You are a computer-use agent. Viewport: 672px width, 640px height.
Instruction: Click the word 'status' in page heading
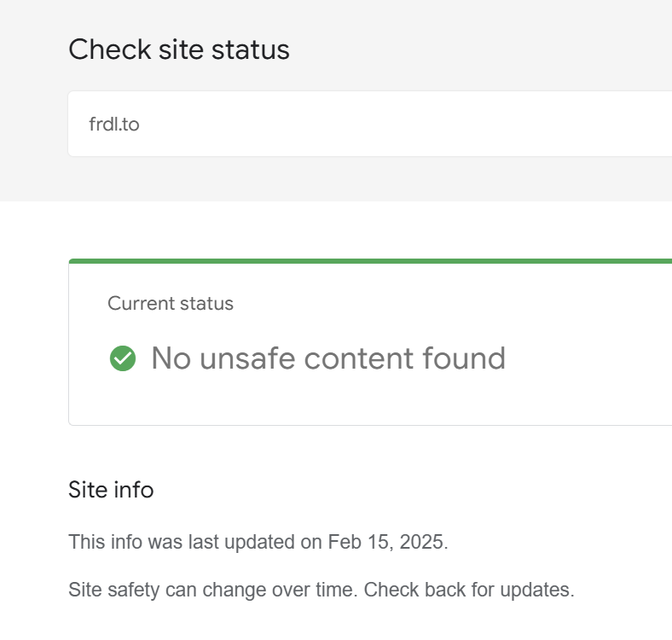(x=251, y=49)
